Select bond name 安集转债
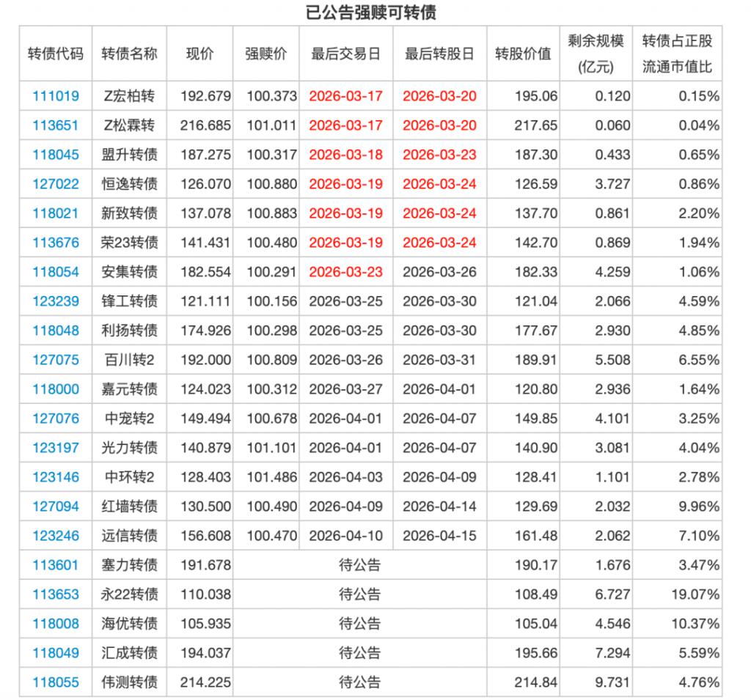This screenshot has width=751, height=700. pyautogui.click(x=129, y=272)
